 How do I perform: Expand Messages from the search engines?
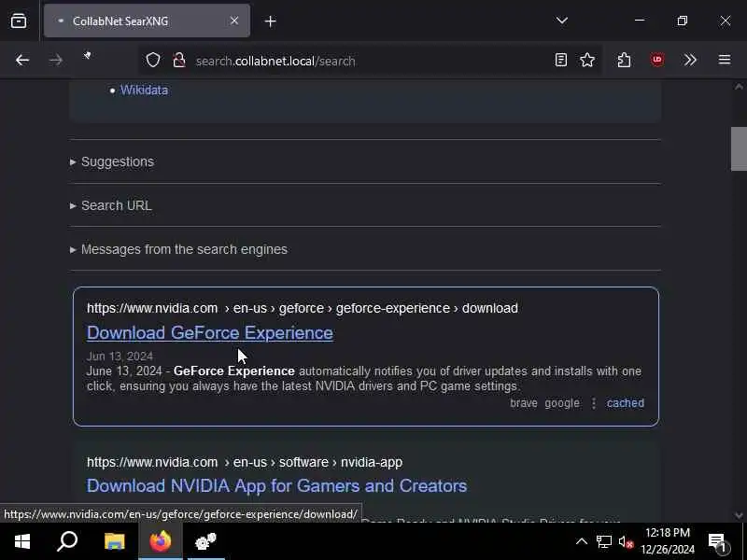[178, 249]
